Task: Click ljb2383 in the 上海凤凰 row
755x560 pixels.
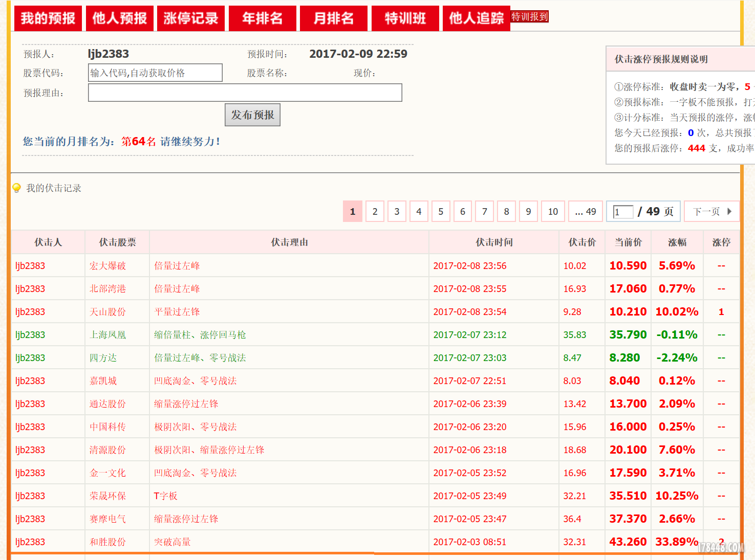Action: click(x=30, y=334)
